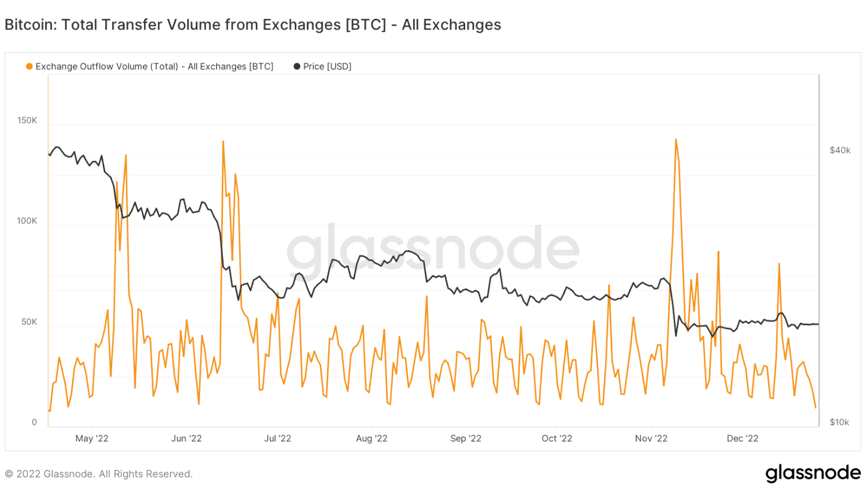Click the May '22 axis label
This screenshot has height=486, width=868.
coord(92,439)
